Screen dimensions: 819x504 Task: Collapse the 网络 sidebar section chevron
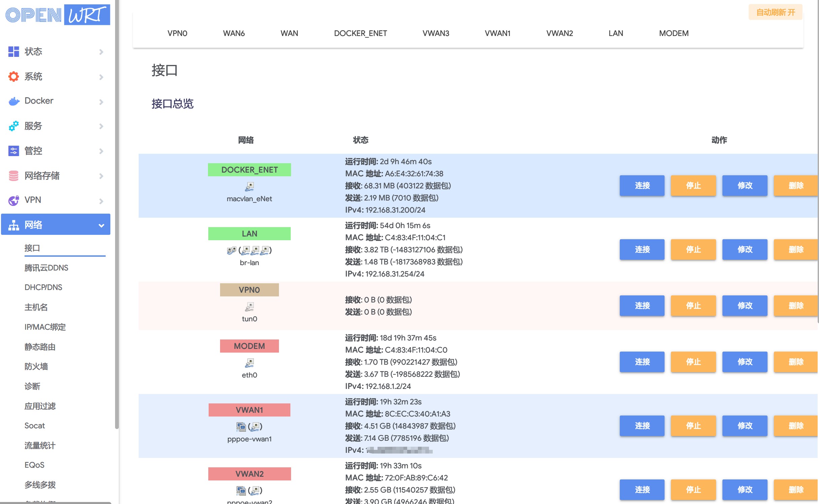tap(102, 224)
